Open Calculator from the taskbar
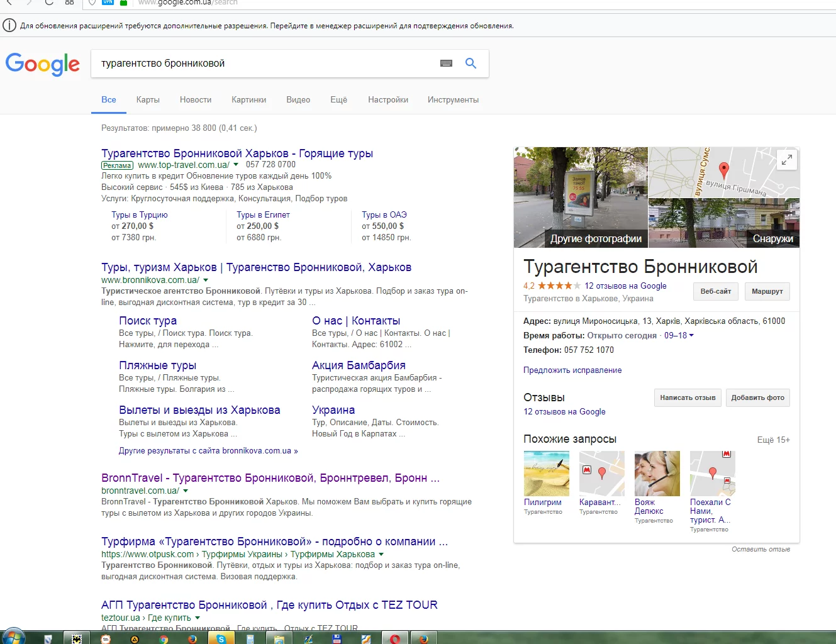Viewport: 836px width, 644px height. (250, 639)
